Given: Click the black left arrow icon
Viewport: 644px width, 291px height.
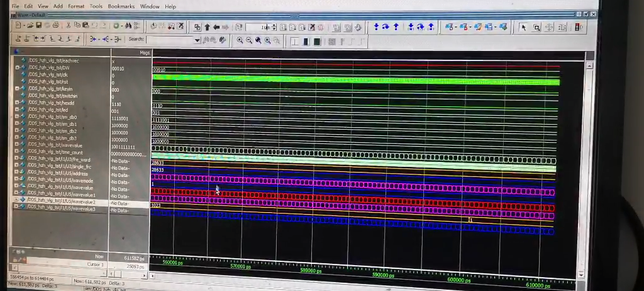Looking at the screenshot, I should (216, 27).
